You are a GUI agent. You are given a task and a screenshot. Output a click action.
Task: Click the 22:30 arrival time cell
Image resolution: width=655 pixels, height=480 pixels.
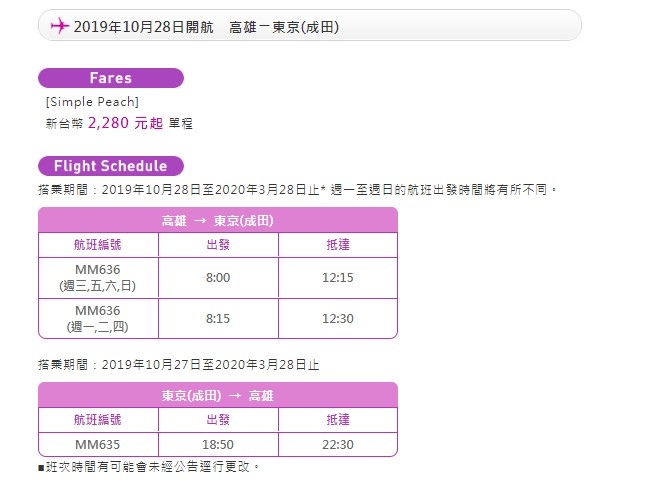tap(338, 444)
